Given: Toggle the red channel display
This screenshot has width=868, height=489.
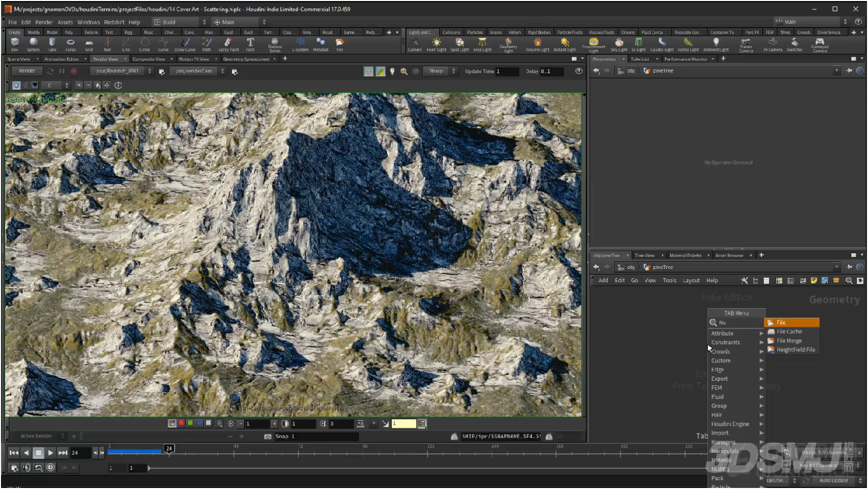Looking at the screenshot, I should [181, 423].
